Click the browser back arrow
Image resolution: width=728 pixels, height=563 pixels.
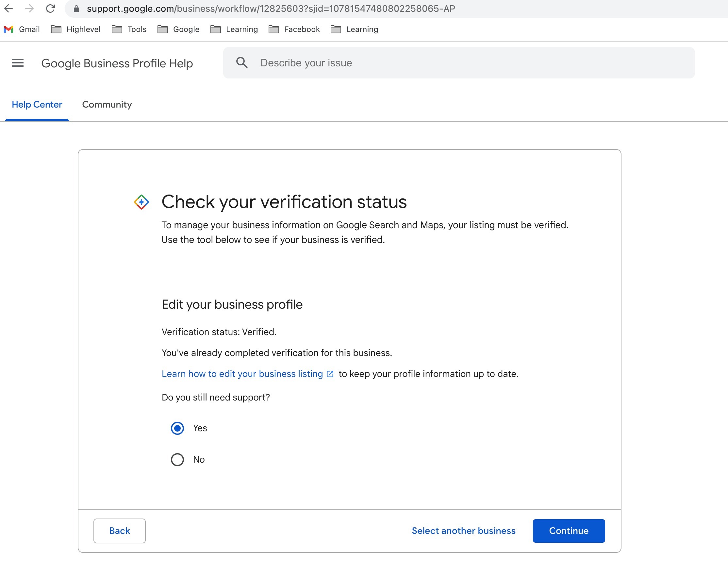pos(9,9)
